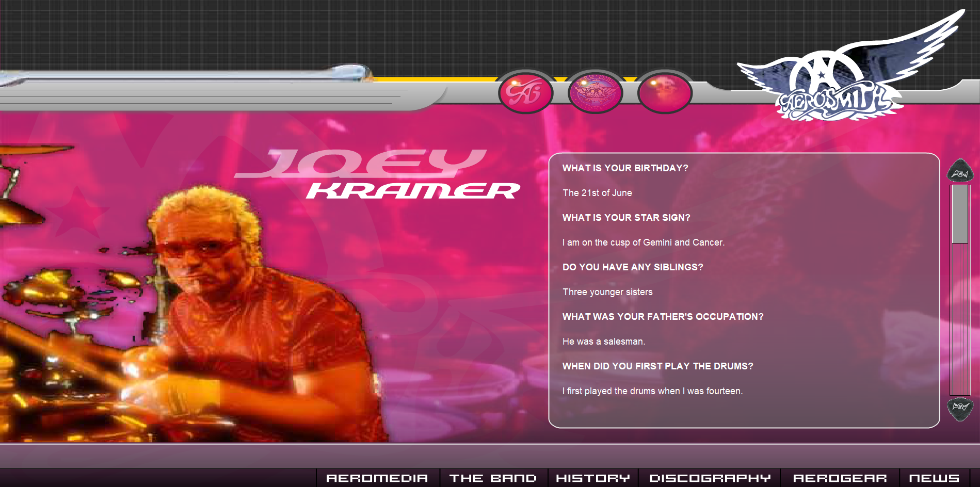The width and height of the screenshot is (980, 487).
Task: Click the guitar-pick scroll down arrow
Action: point(960,409)
